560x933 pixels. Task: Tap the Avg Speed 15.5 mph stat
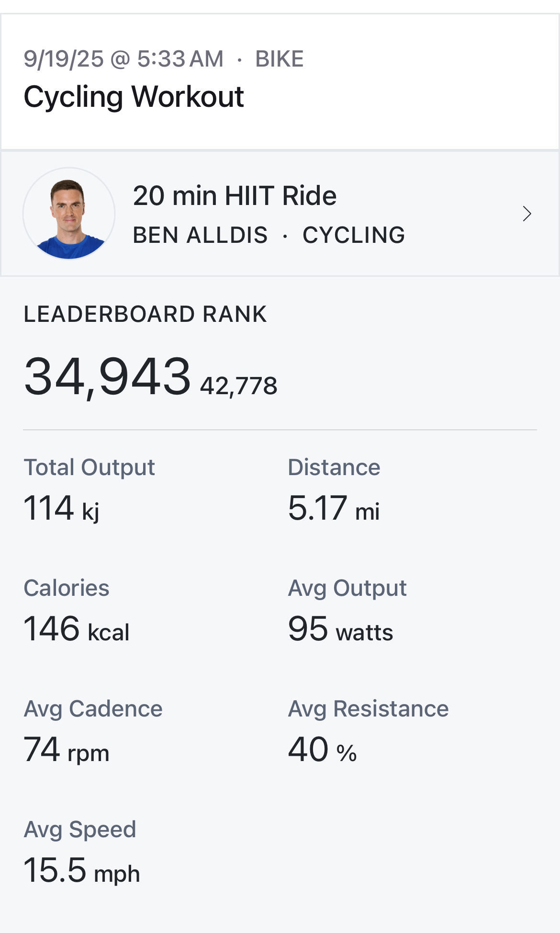click(81, 871)
